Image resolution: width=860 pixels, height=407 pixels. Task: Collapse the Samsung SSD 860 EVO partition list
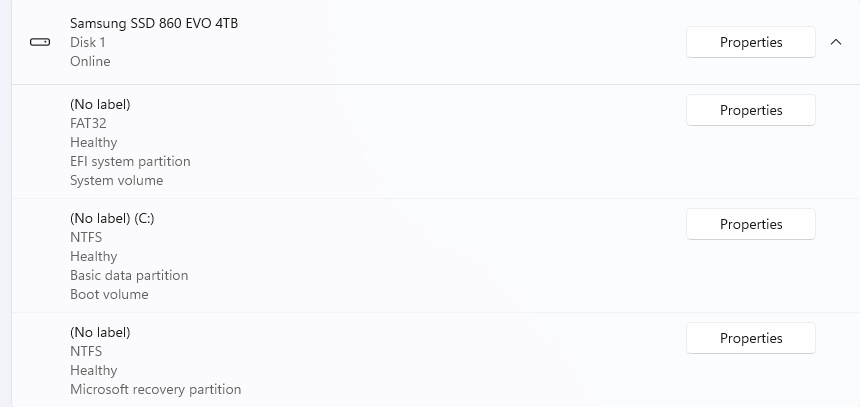(836, 42)
